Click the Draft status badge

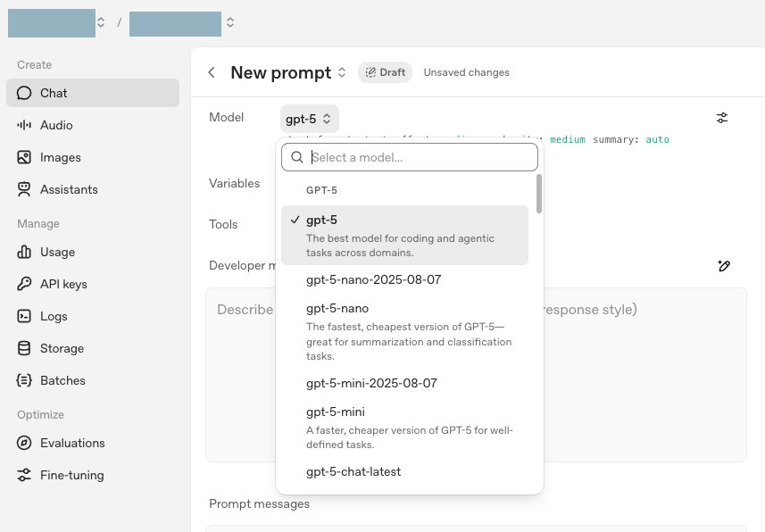tap(385, 72)
